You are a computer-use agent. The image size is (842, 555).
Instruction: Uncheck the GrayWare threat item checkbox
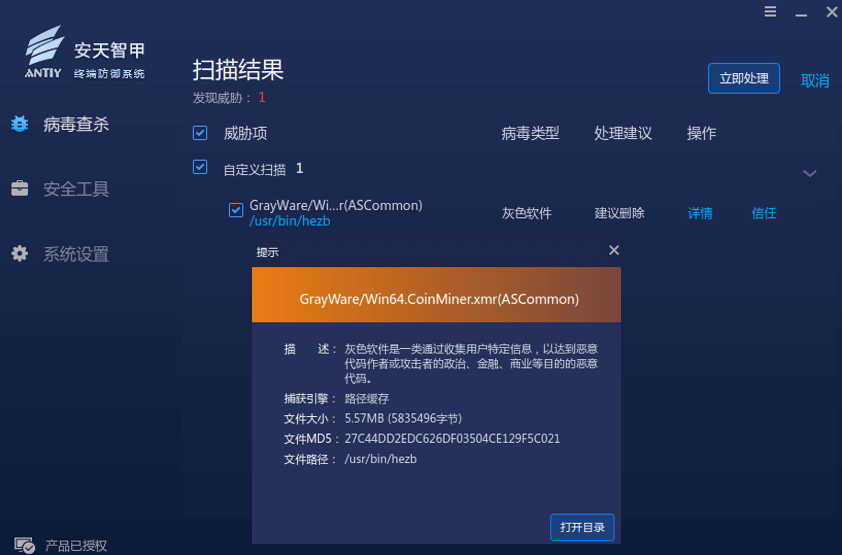pos(236,210)
